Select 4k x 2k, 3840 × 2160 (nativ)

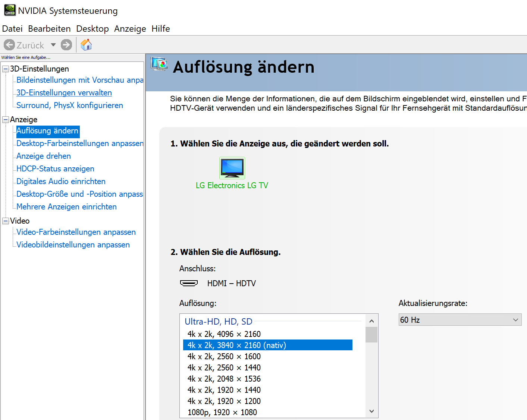(268, 345)
